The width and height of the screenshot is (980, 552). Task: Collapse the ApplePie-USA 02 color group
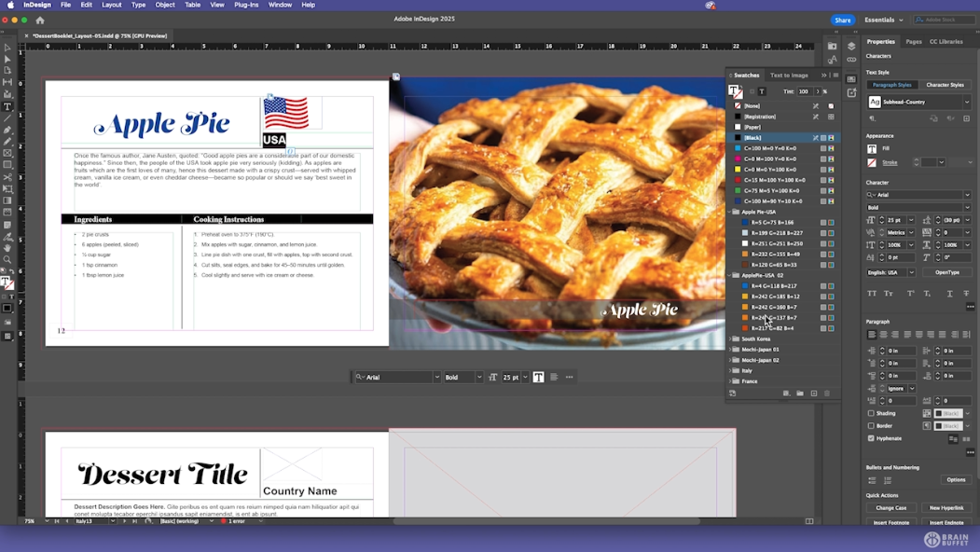tap(729, 275)
